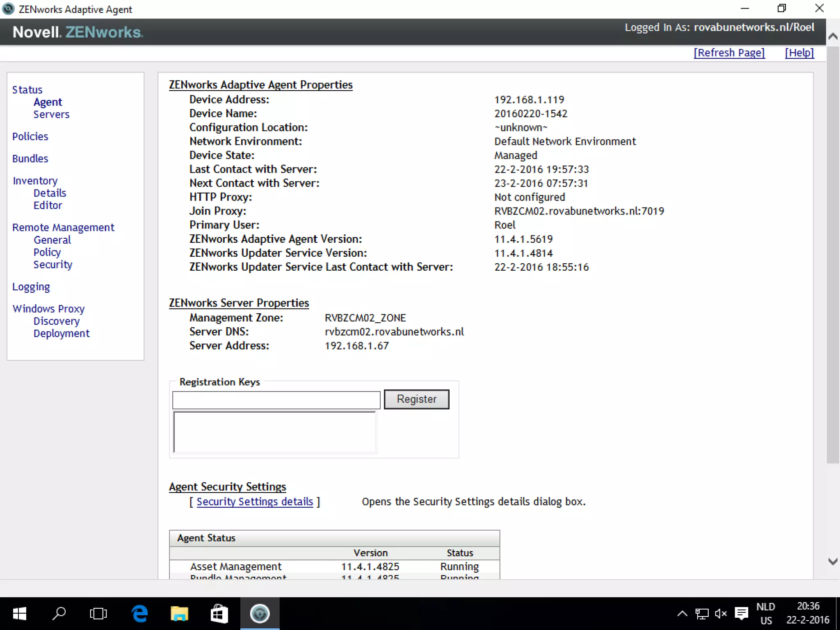This screenshot has height=630, width=840.
Task: Click ZENworks title bar application icon
Action: pyautogui.click(x=8, y=9)
